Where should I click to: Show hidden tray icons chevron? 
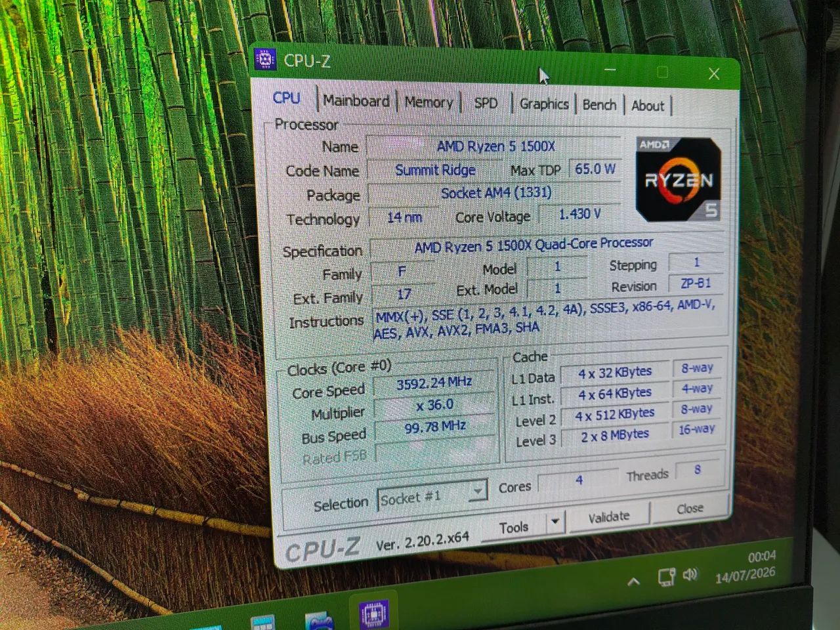(633, 581)
